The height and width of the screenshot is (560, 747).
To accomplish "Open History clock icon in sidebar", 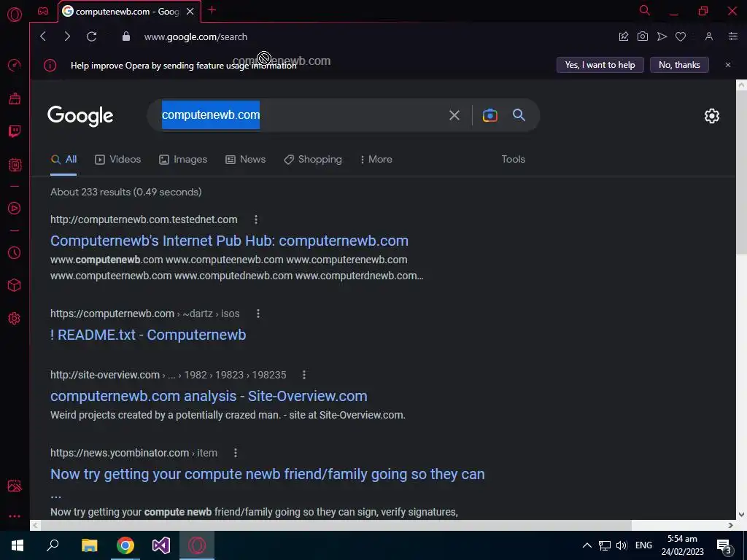I will 15,252.
